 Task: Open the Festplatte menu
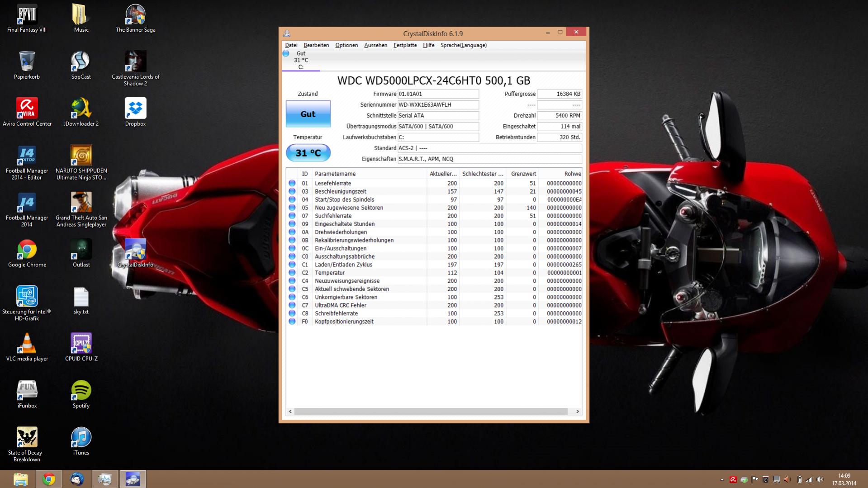(x=405, y=45)
